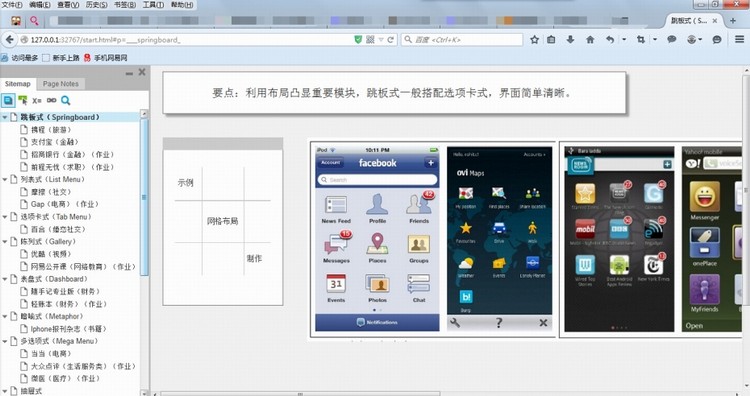Reload the page with the refresh icon
This screenshot has width=750, height=396.
point(391,40)
